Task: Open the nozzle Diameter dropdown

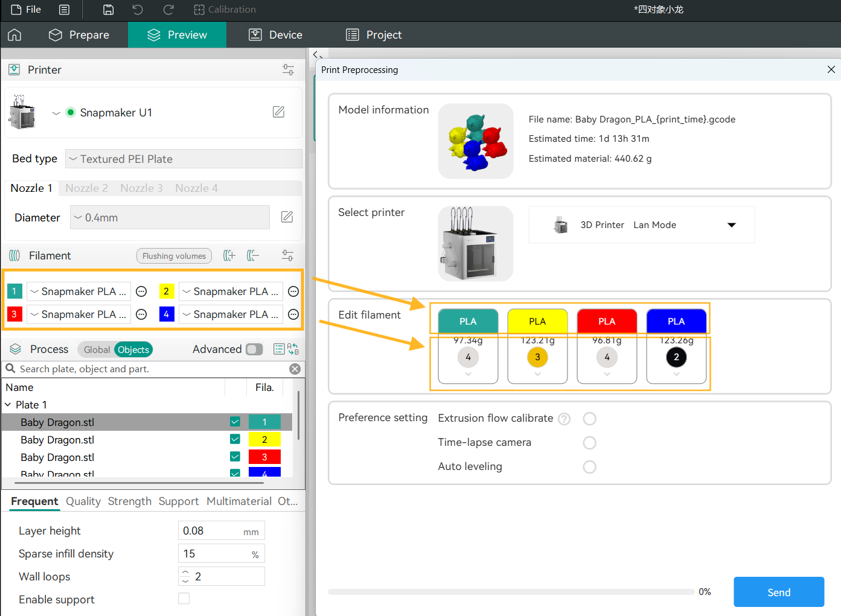Action: click(169, 217)
